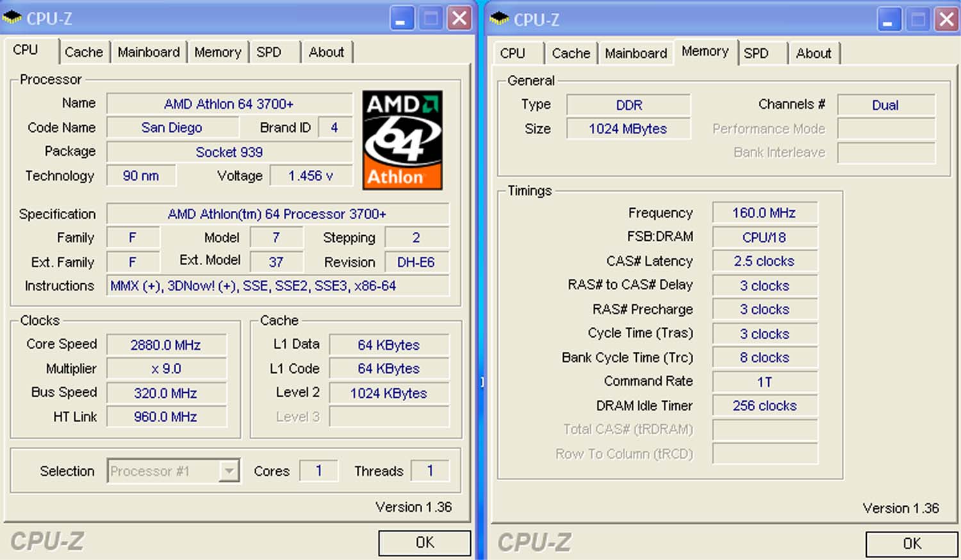Open the SPD tab in the left window
Screen dimensions: 961x560
[x=269, y=52]
